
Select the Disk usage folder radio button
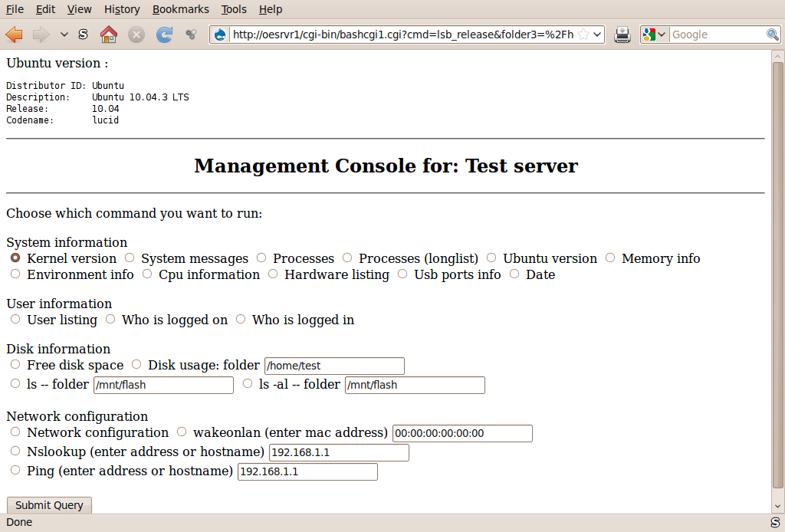tap(136, 364)
